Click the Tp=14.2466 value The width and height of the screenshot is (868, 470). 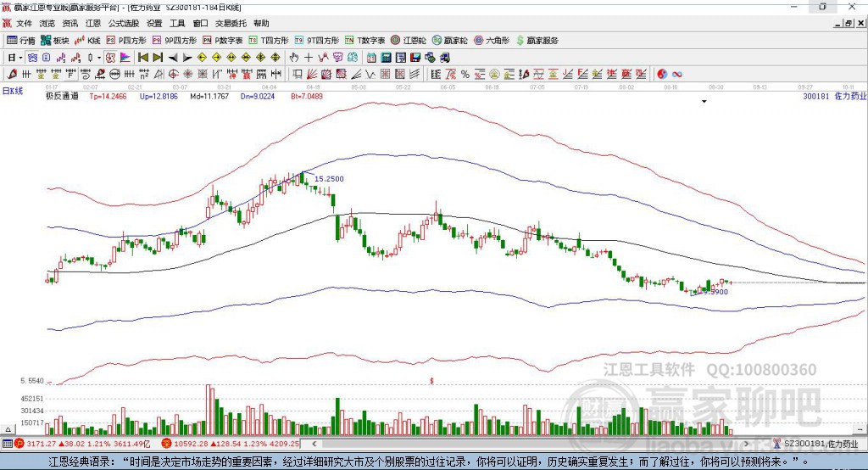(108, 96)
